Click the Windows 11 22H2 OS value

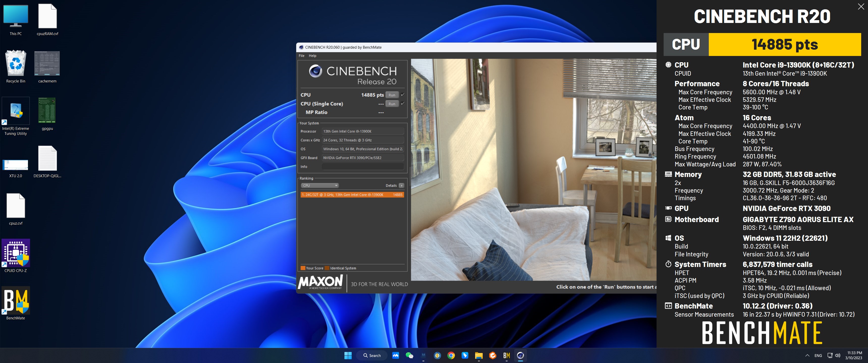pyautogui.click(x=785, y=238)
